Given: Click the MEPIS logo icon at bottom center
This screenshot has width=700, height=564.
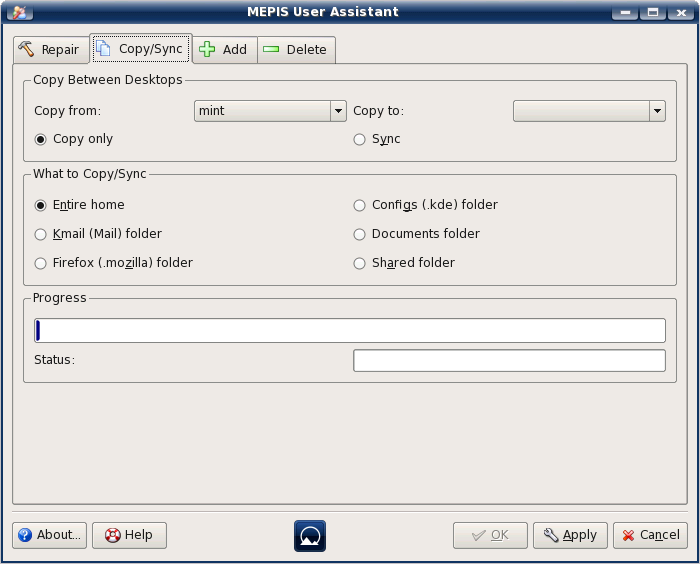Looking at the screenshot, I should (x=310, y=535).
